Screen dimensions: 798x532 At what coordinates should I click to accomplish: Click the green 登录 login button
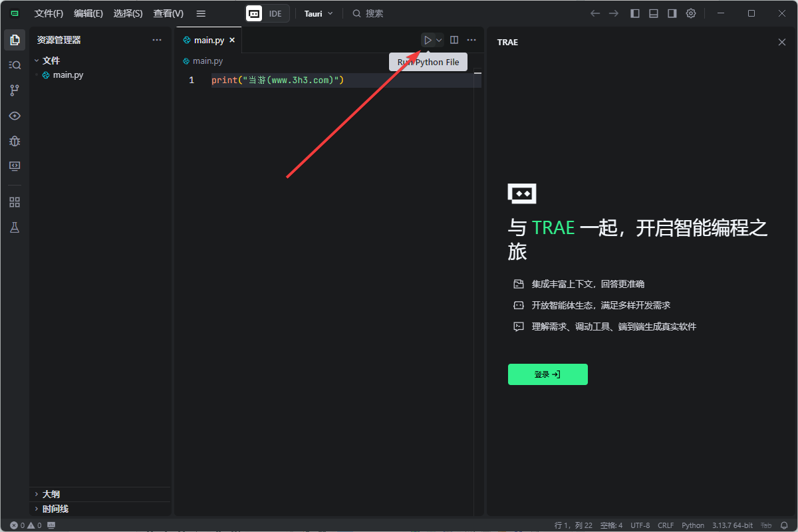click(x=548, y=374)
